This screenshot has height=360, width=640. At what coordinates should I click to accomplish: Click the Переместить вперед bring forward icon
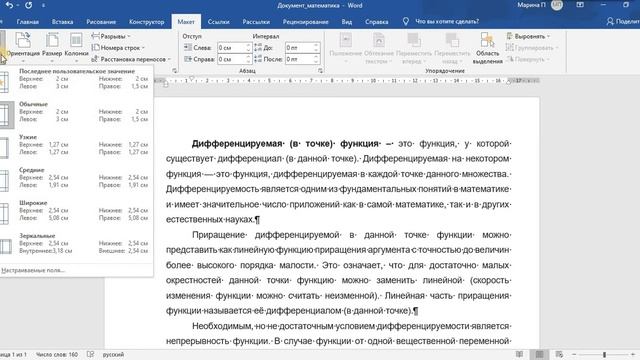point(413,40)
